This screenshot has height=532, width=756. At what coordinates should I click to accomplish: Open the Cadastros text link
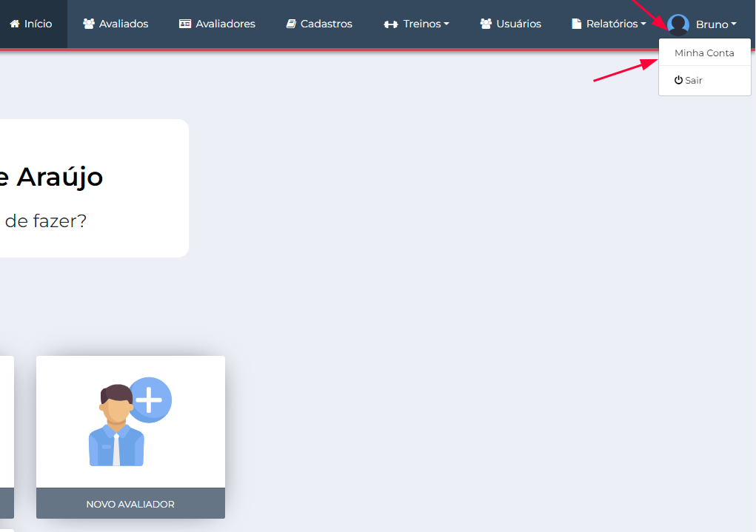click(326, 24)
